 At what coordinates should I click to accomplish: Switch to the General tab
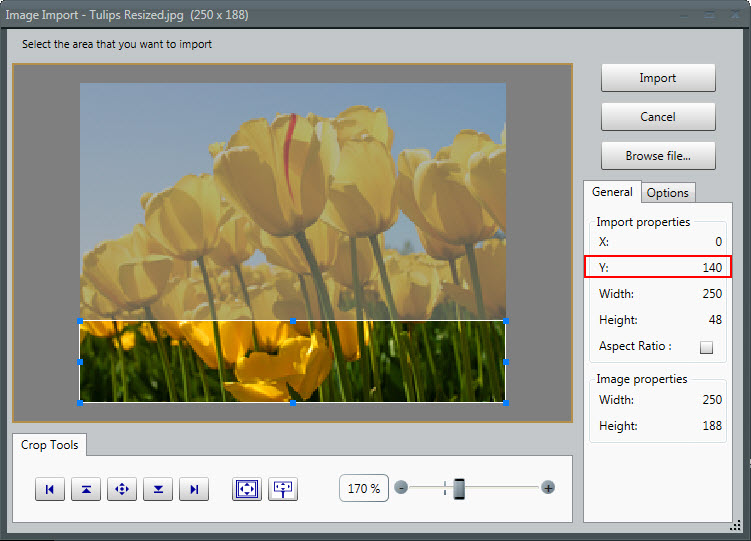[612, 192]
